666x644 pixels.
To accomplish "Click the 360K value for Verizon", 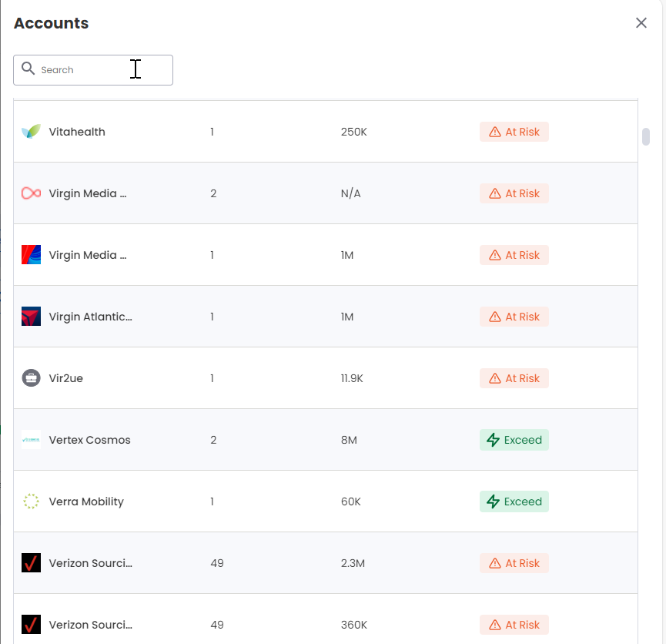I will (354, 625).
